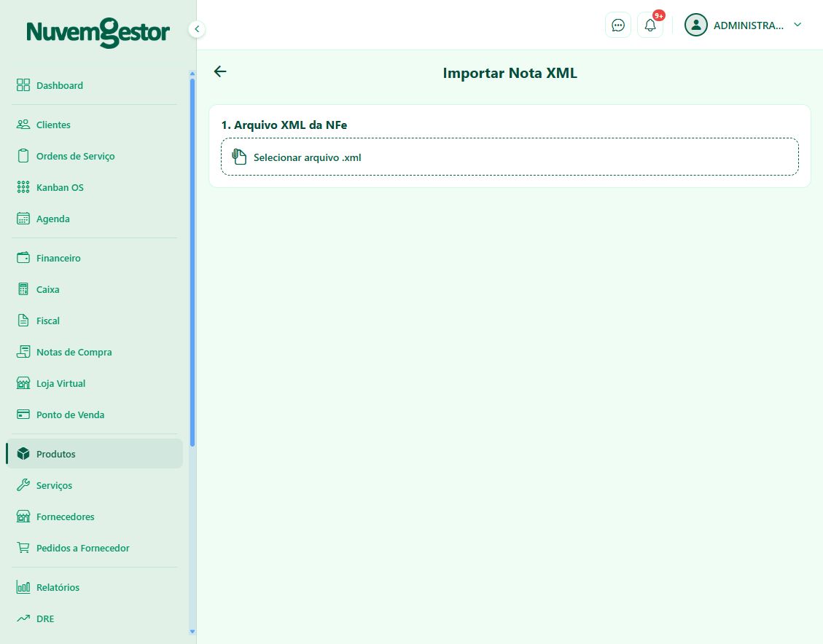Click the Importar Nota XML heading
This screenshot has width=823, height=644.
coord(510,73)
